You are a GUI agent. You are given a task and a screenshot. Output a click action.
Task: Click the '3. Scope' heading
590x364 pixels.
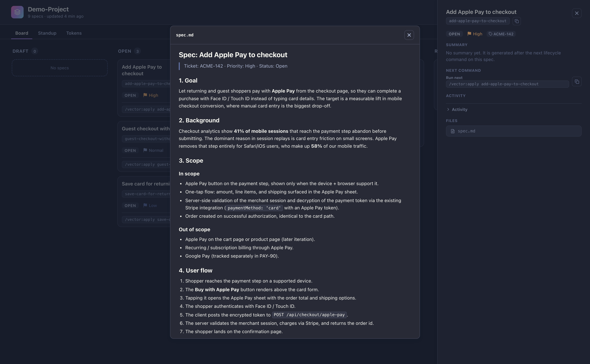pyautogui.click(x=191, y=161)
